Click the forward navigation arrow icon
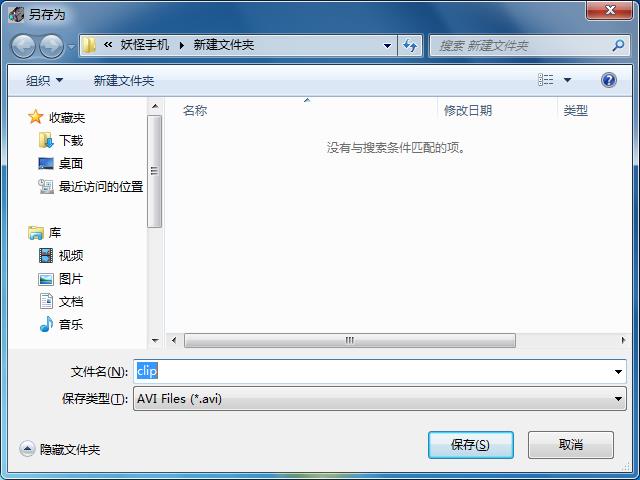 click(51, 46)
